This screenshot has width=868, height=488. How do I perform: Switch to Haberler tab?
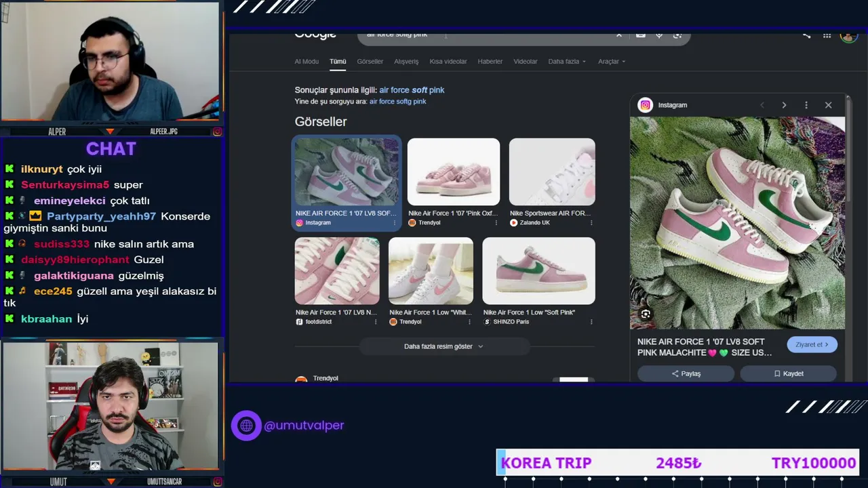490,62
